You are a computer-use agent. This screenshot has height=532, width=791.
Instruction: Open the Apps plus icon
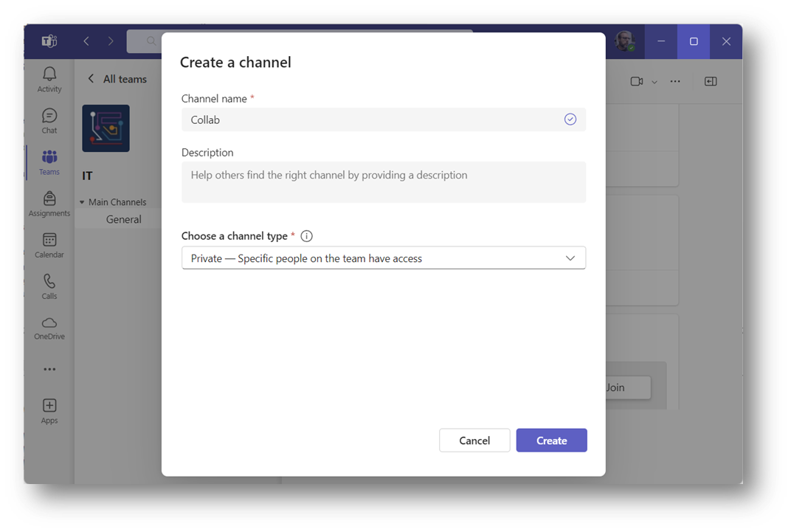point(49,405)
